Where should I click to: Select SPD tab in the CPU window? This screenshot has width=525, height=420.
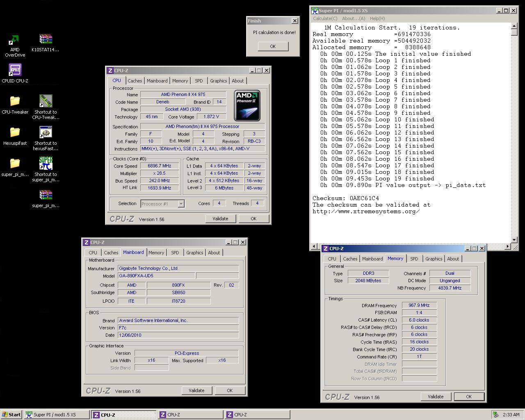tap(199, 81)
